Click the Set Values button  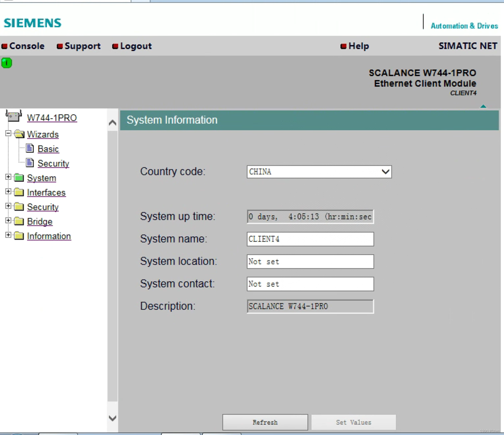pos(354,422)
